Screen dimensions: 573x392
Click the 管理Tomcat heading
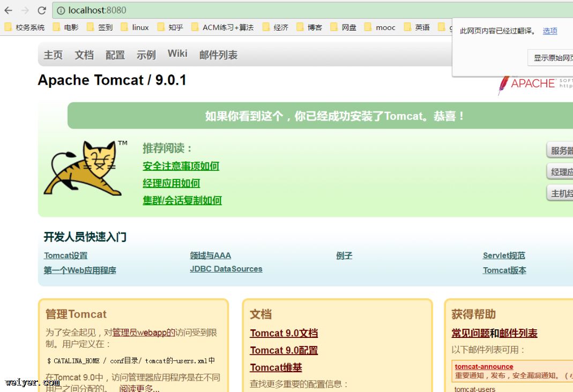coord(76,314)
